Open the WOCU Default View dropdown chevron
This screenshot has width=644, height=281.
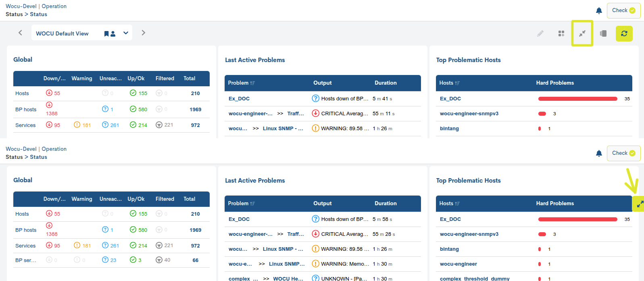click(x=126, y=33)
